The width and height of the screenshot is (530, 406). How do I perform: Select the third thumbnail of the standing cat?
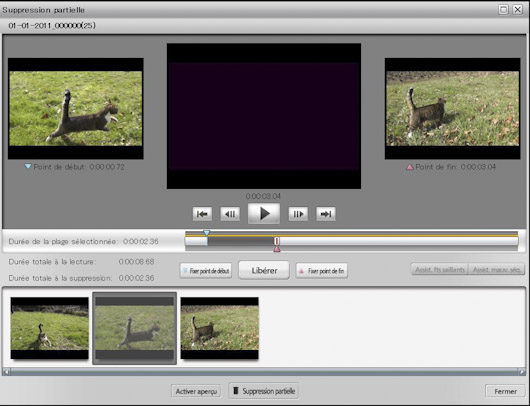(220, 328)
